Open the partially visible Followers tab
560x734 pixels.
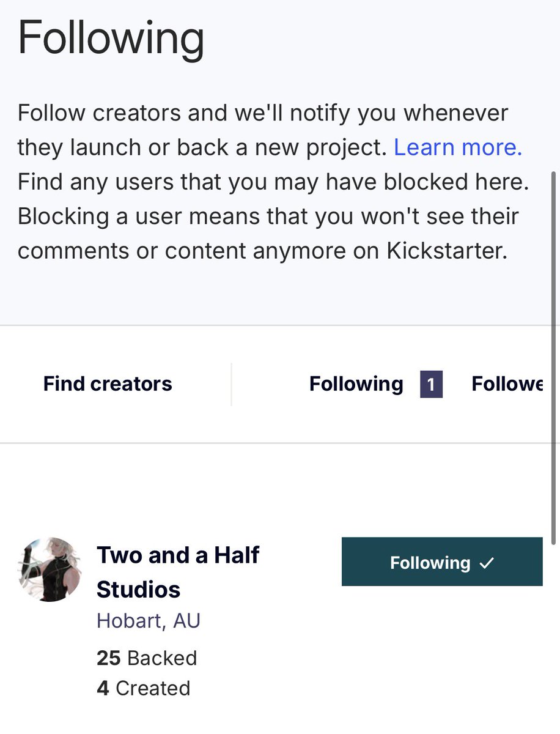click(507, 384)
